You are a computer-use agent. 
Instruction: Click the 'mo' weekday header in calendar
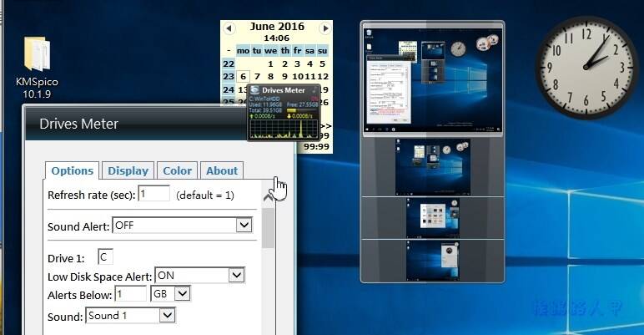[x=243, y=51]
